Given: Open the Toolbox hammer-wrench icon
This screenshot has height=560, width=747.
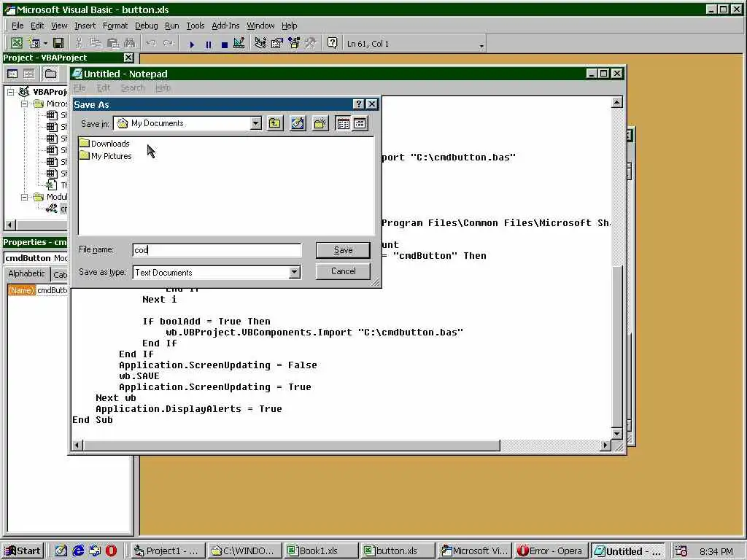Looking at the screenshot, I should [x=311, y=43].
